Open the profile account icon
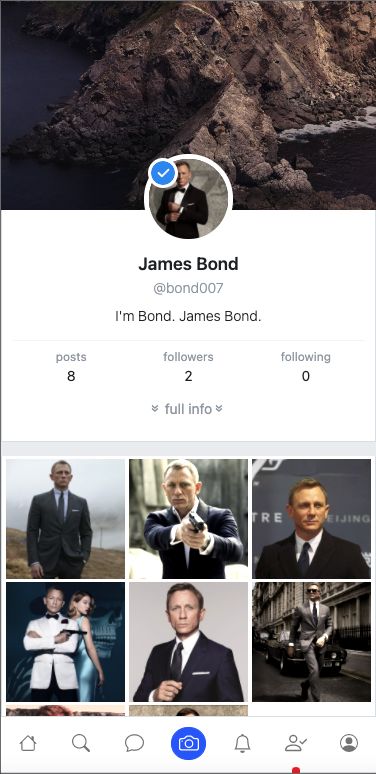The image size is (376, 774). coord(349,743)
